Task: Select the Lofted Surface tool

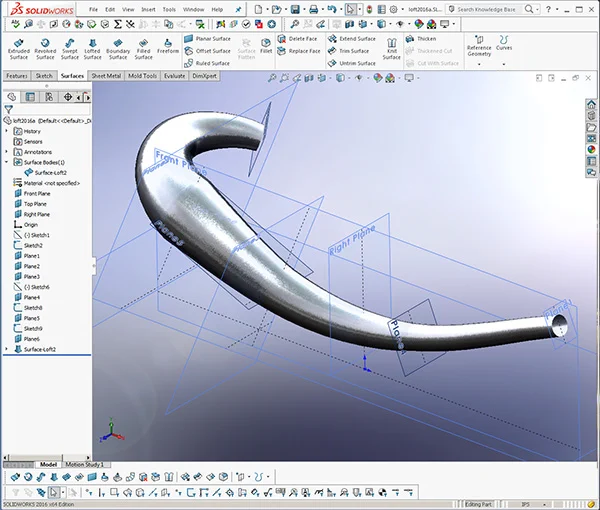Action: coord(92,49)
